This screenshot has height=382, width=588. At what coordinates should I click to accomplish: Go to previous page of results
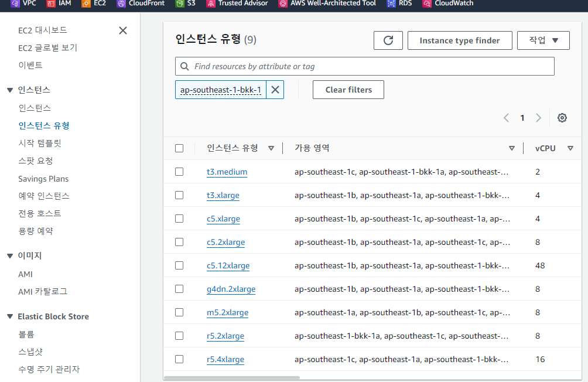pyautogui.click(x=506, y=118)
